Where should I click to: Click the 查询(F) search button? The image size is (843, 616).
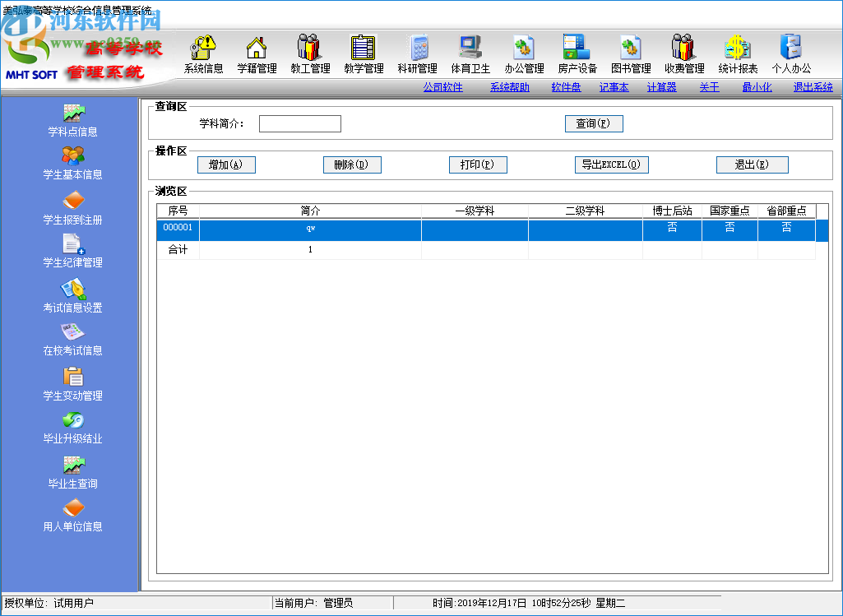pos(594,123)
